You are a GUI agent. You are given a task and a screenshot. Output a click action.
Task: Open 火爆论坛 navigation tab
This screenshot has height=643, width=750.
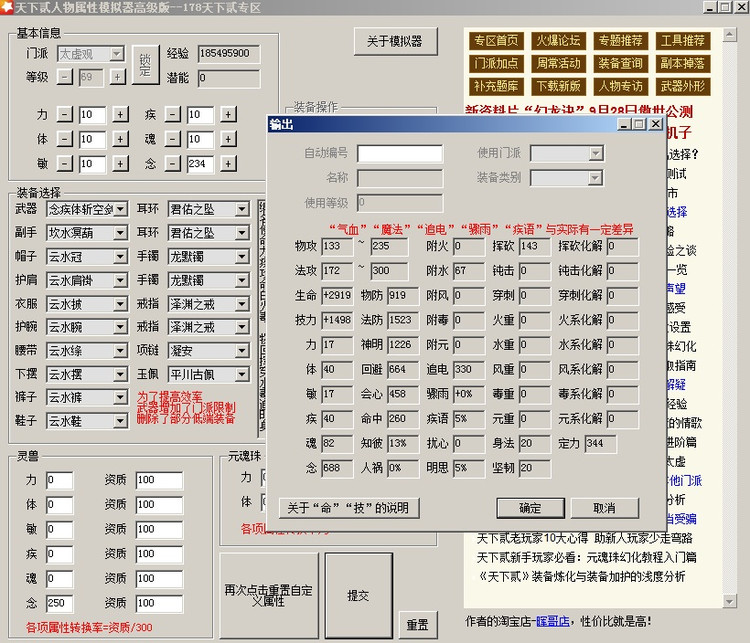[558, 41]
